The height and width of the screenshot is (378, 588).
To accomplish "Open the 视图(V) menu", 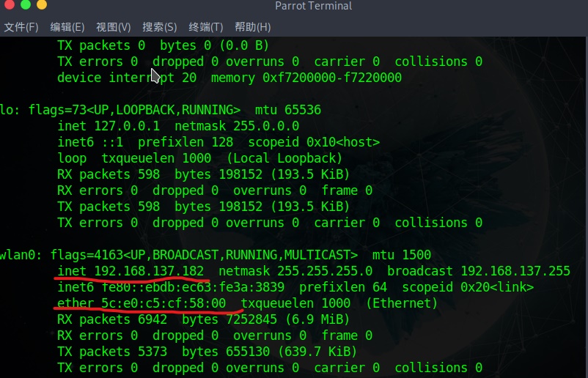I will pyautogui.click(x=113, y=27).
